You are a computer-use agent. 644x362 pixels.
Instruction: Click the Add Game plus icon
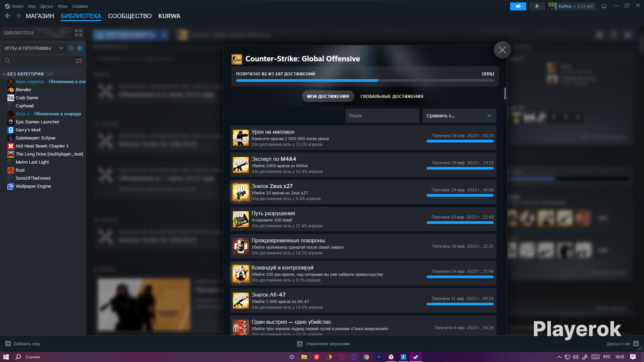8,344
